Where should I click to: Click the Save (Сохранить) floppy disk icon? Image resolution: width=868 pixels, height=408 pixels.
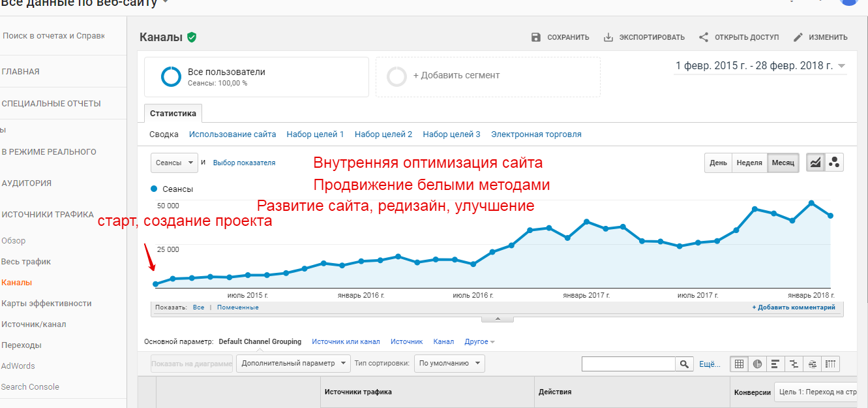[536, 37]
